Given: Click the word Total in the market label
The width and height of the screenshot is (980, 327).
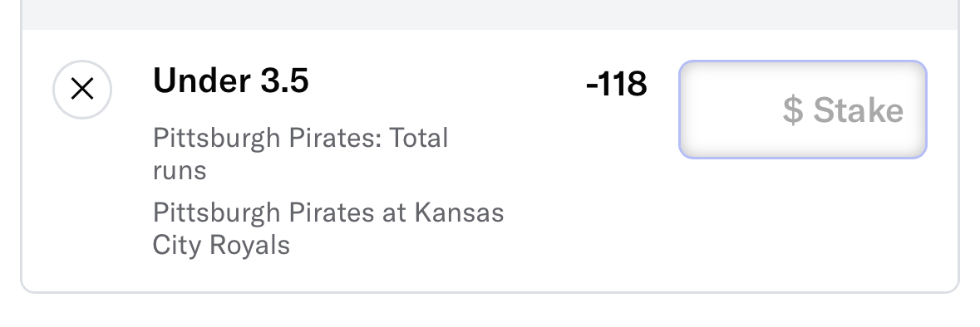Looking at the screenshot, I should point(419,137).
